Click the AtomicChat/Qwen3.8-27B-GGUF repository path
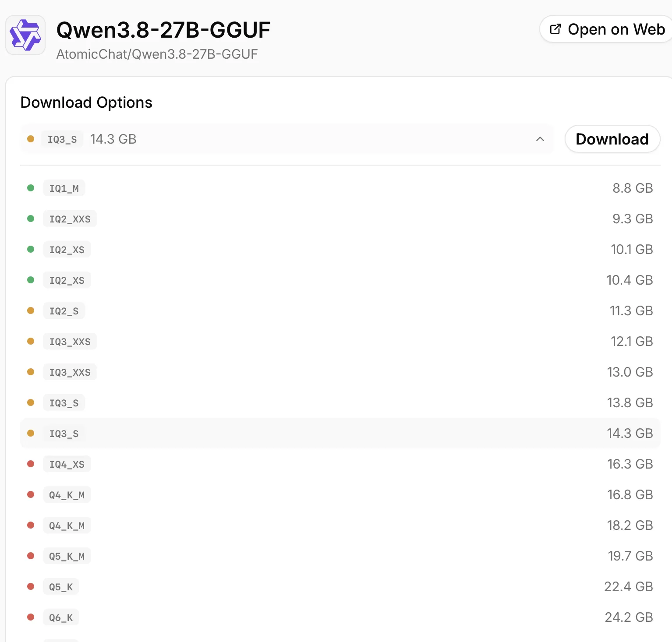672x642 pixels. click(157, 54)
